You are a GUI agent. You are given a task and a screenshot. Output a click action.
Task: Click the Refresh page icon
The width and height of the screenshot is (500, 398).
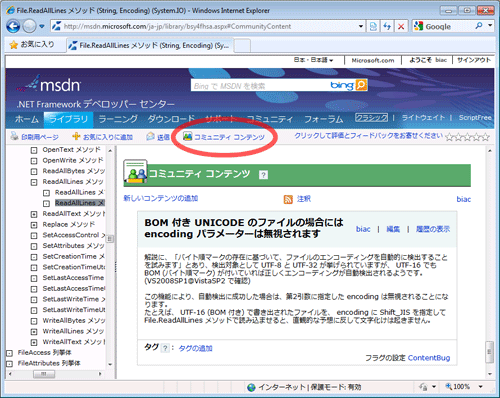[x=387, y=26]
